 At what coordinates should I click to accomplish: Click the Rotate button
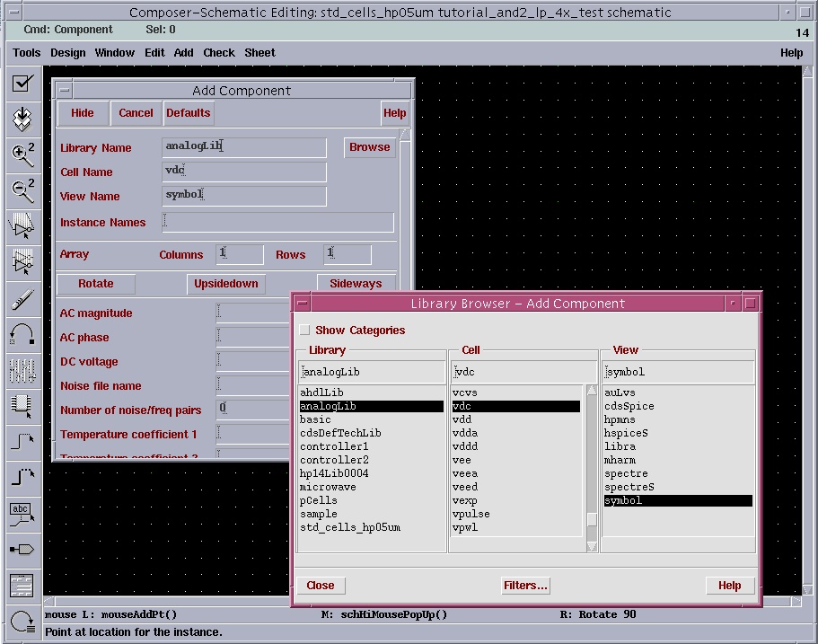[x=95, y=284]
